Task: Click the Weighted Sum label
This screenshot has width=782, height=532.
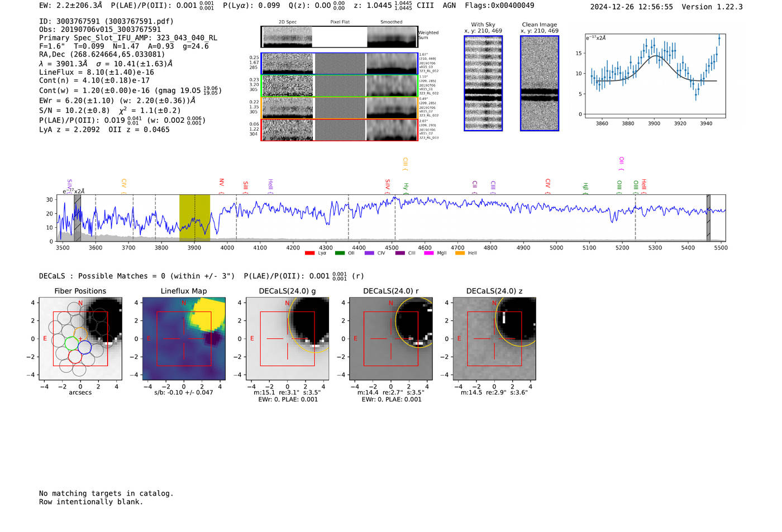Action: point(428,35)
